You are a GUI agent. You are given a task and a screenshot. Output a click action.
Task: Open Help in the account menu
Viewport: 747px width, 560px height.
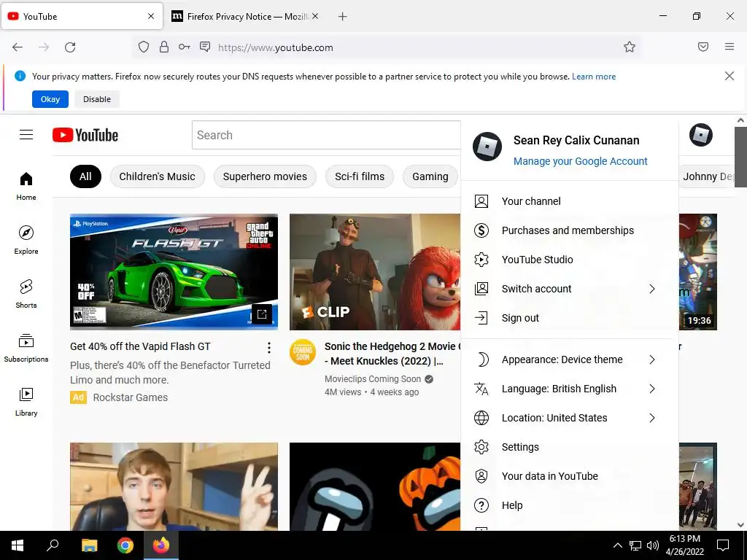569,505
